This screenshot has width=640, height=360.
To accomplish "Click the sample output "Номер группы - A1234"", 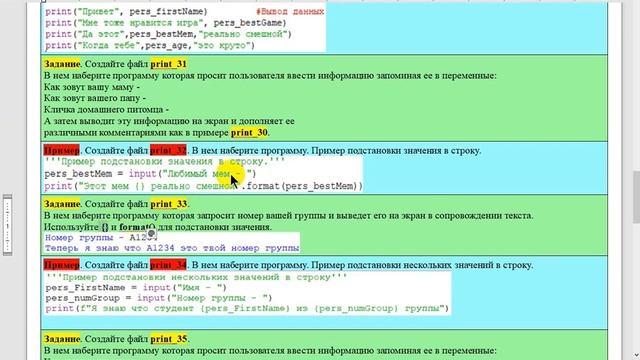I will [x=101, y=238].
